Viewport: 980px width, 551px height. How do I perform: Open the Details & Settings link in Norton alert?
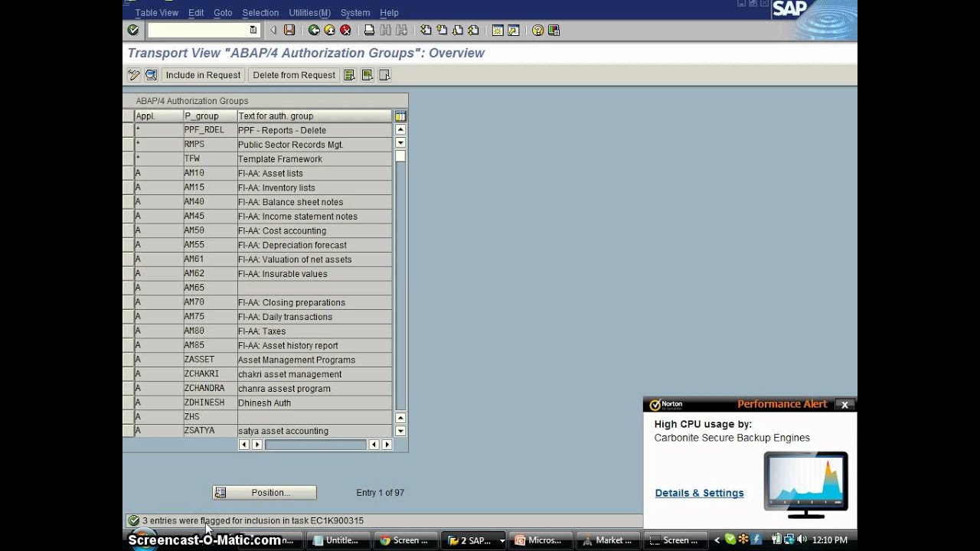click(x=699, y=493)
